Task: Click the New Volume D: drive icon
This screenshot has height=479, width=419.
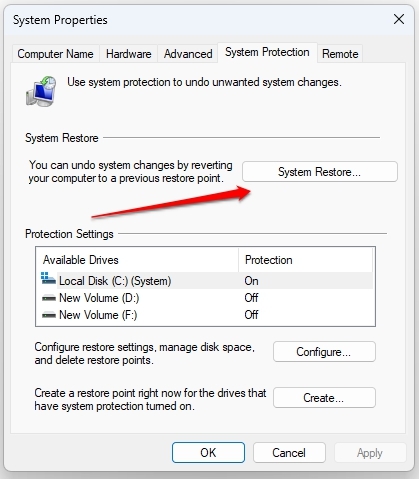Action: (49, 298)
